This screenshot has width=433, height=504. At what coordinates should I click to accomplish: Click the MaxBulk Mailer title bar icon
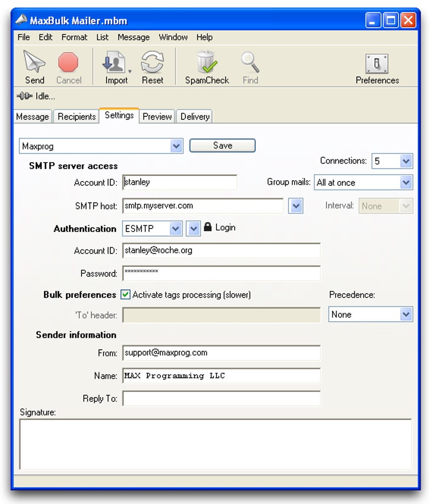coord(21,20)
